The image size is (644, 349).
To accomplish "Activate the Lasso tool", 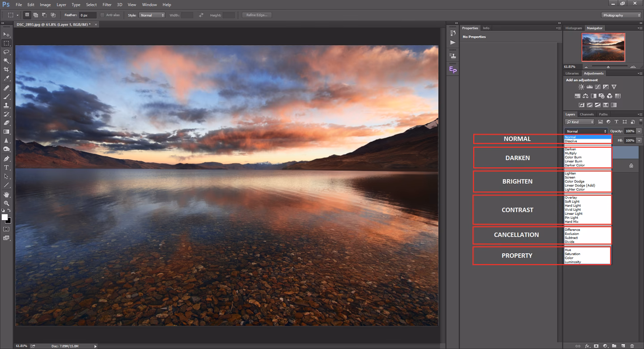I will click(7, 52).
